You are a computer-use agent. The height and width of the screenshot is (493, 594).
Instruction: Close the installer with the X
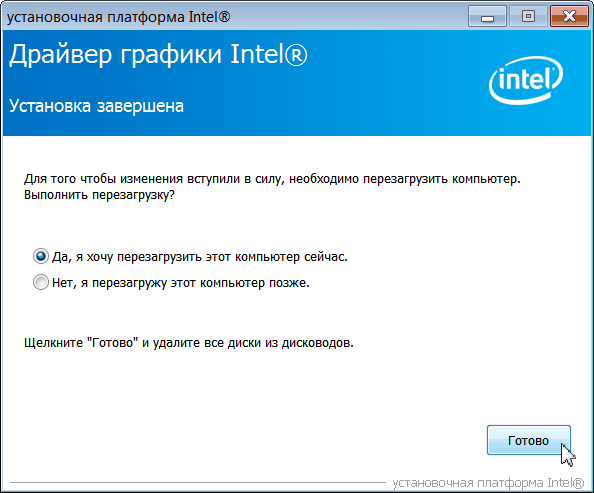click(569, 16)
